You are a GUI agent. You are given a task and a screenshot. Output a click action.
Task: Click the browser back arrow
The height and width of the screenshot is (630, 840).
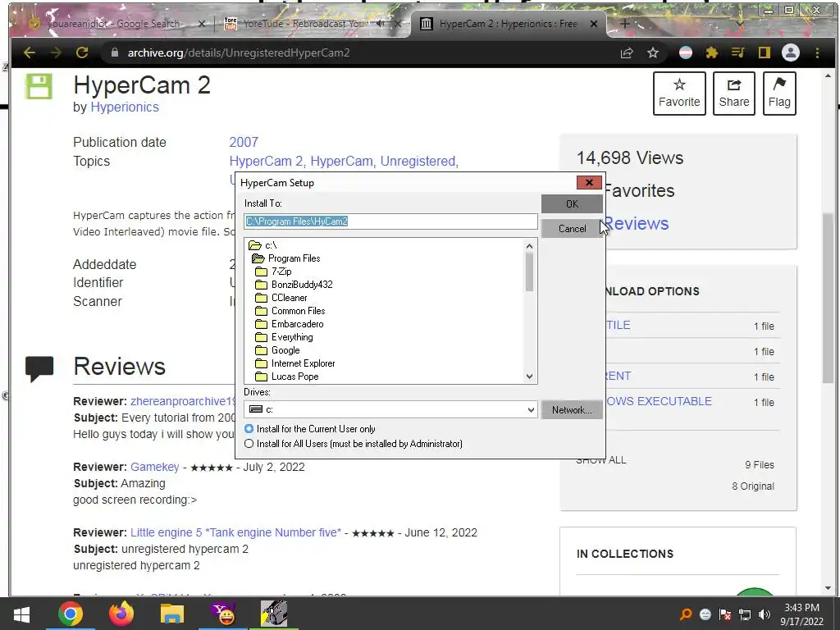[30, 52]
